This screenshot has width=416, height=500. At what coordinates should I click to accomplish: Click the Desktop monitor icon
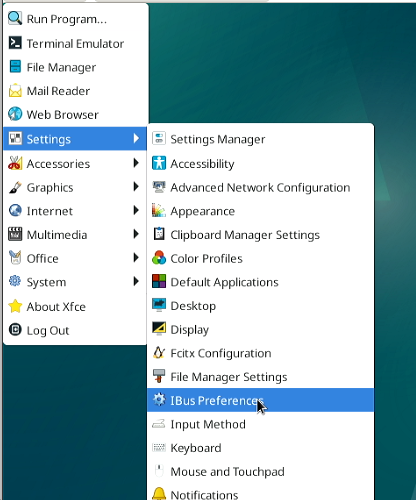(x=159, y=305)
